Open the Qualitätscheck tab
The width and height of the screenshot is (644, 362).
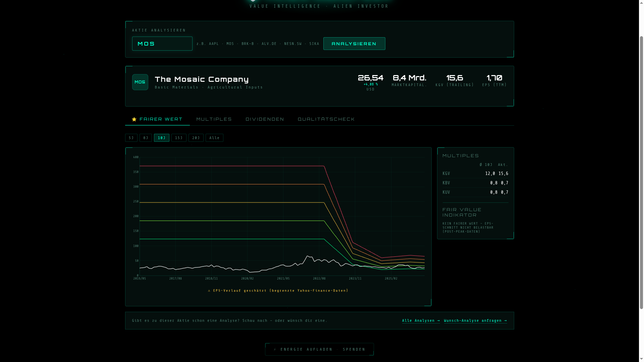coord(326,119)
